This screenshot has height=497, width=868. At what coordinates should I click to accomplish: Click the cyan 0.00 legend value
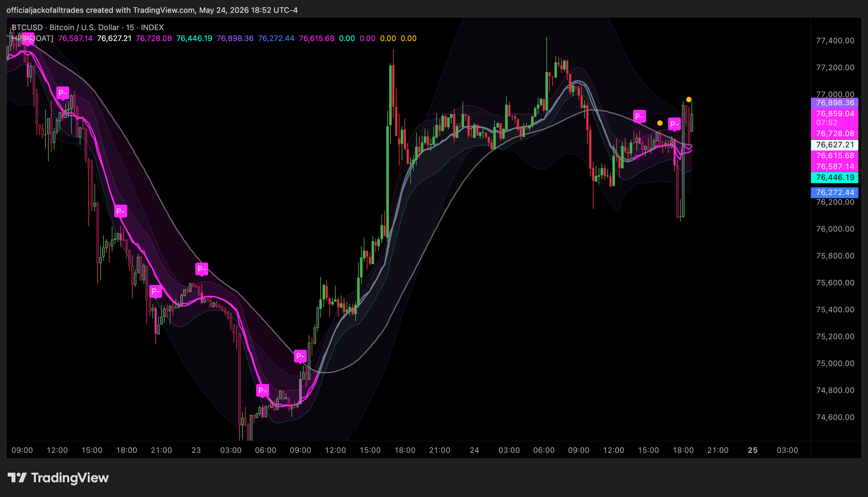coord(347,38)
